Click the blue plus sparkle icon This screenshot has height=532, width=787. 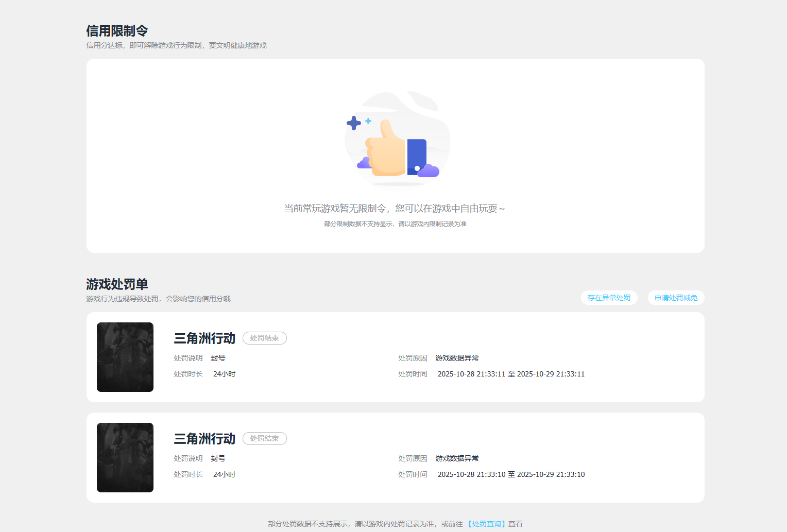354,123
